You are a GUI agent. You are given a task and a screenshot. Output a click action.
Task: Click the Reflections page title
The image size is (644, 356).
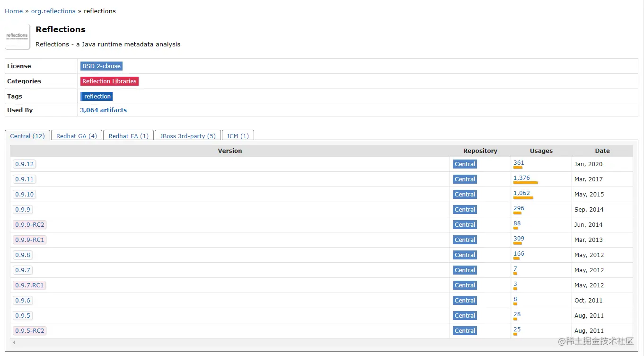[61, 29]
